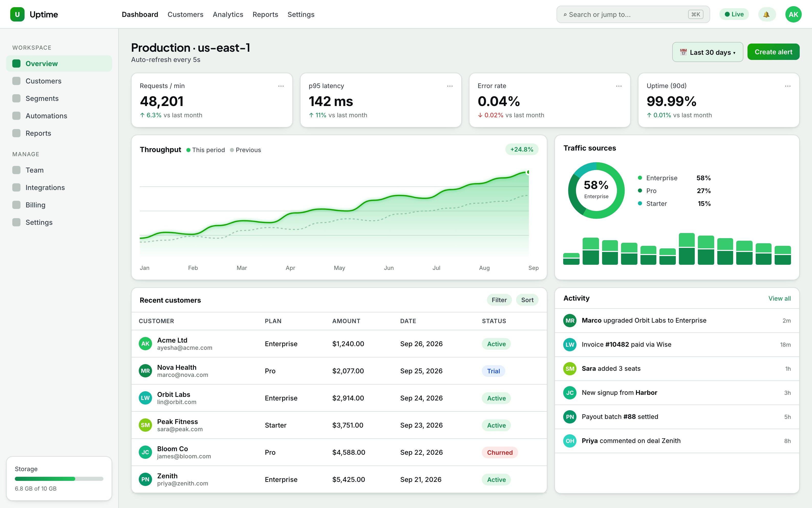Click the Billing sidebar icon
812x508 pixels.
click(16, 205)
